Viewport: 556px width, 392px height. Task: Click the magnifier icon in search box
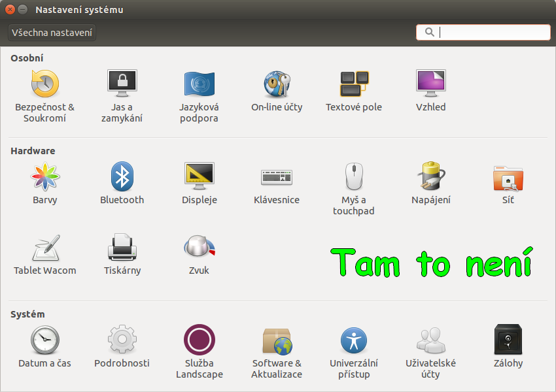coord(429,32)
